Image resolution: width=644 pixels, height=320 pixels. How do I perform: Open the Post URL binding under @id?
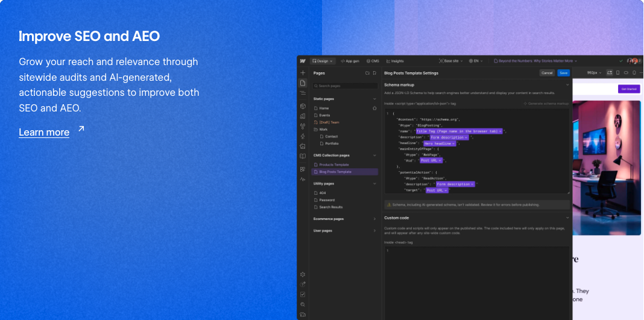431,160
